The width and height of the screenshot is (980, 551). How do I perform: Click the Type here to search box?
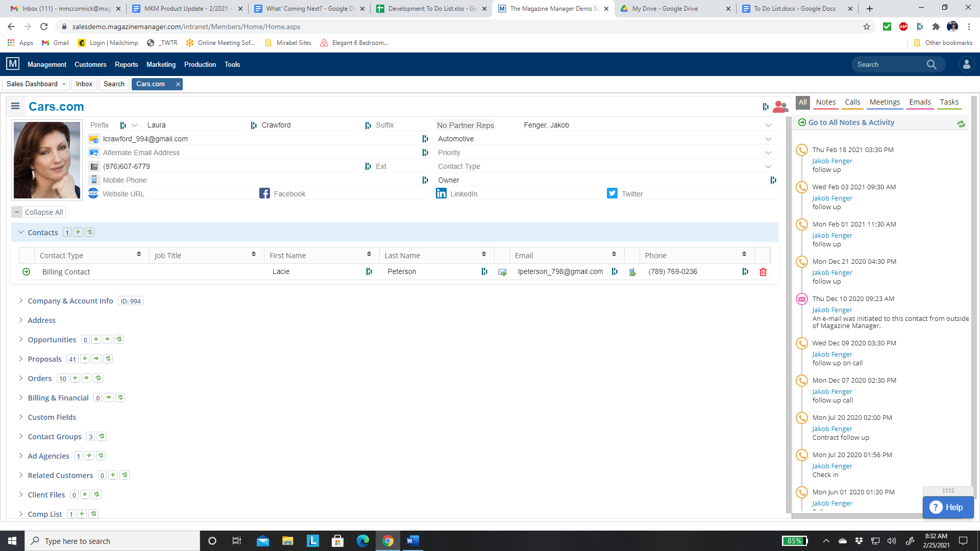(x=112, y=541)
